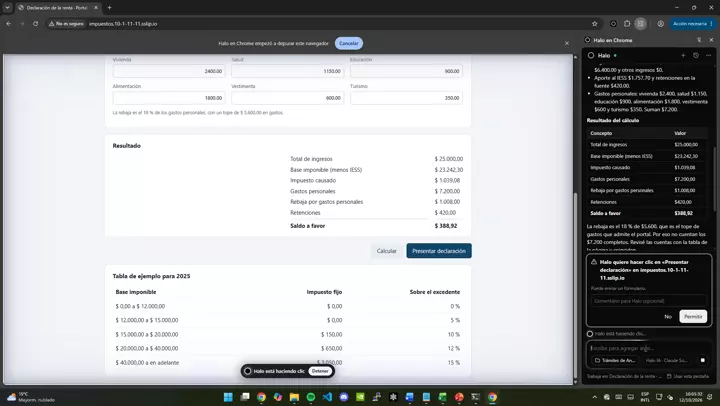720x406 pixels.
Task: Open Spotify from the taskbar
Action: click(x=310, y=397)
